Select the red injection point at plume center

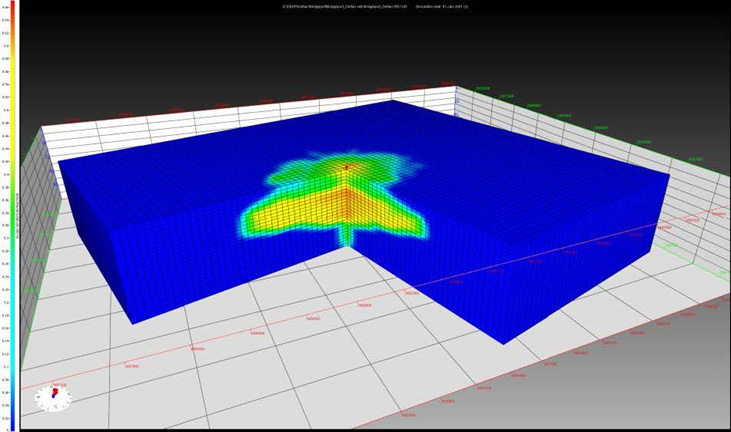[346, 167]
